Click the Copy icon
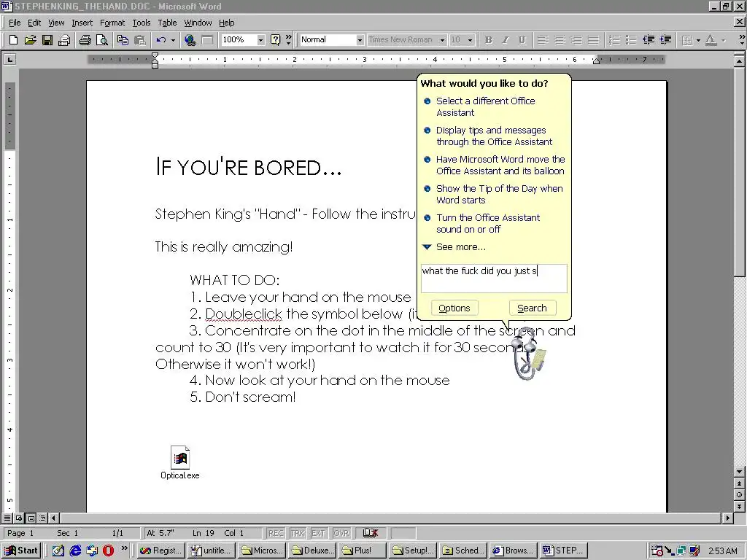Viewport: 747px width, 560px height. 123,40
